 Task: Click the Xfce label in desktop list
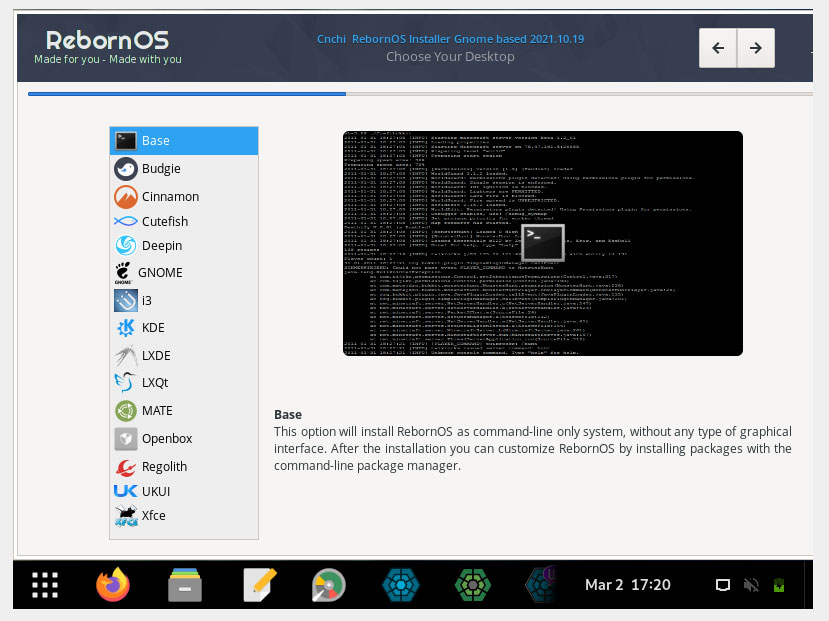(x=154, y=515)
